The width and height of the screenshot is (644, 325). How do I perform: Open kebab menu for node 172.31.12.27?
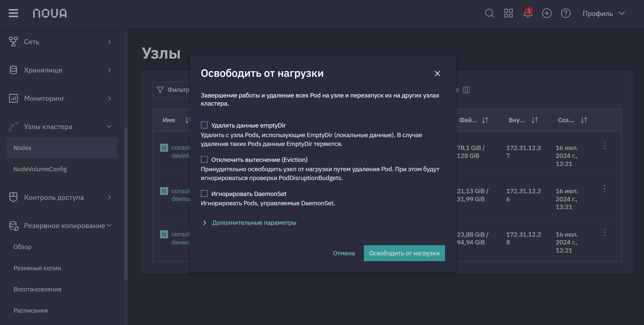(605, 146)
